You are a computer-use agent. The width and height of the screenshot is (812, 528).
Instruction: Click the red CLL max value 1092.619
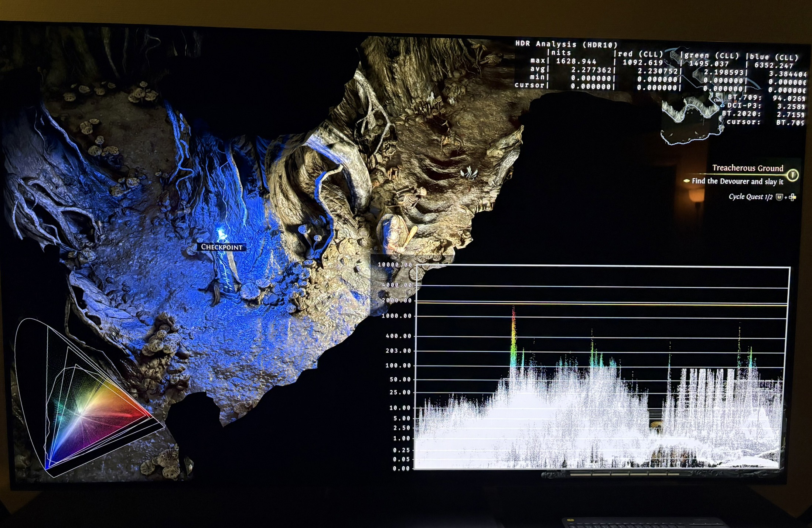(643, 62)
